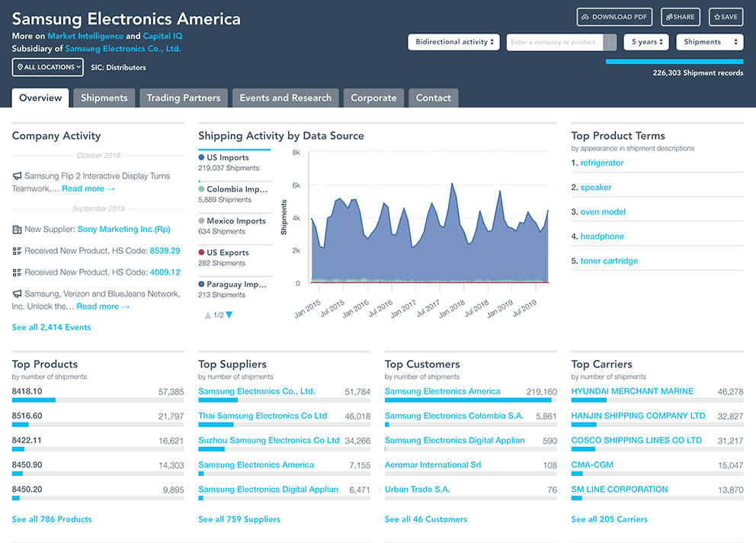Open carrier SM LINE CORPORATION
The width and height of the screenshot is (756, 543).
620,490
